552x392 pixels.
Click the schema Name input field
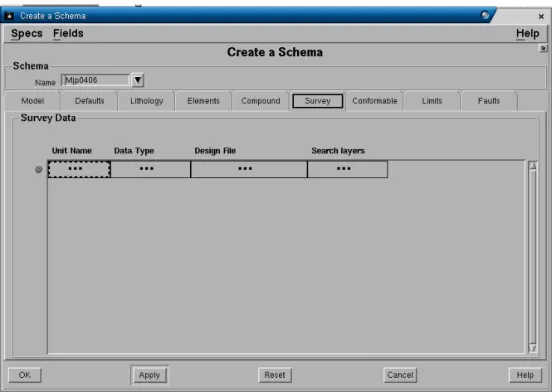pos(95,80)
